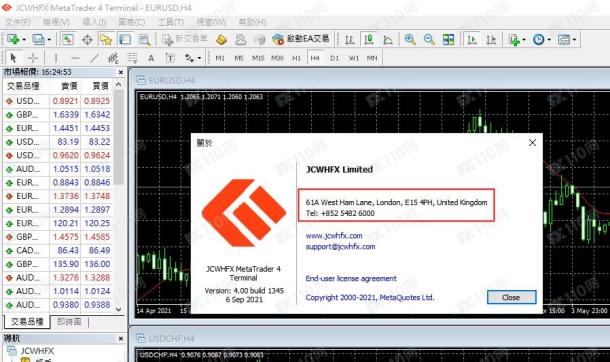The image size is (610, 362).
Task: Click the New Order button (新交易單)
Action: pos(185,39)
